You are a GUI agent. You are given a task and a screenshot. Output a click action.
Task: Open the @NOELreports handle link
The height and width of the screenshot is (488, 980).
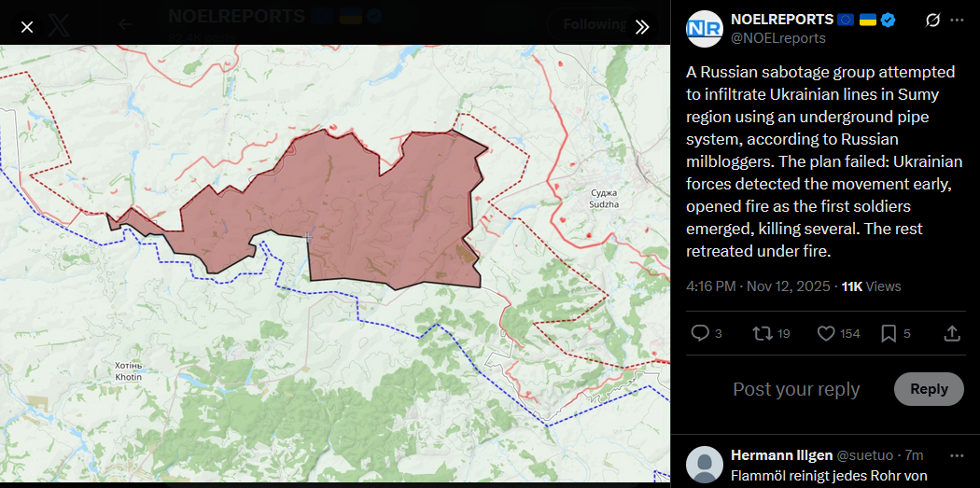778,38
